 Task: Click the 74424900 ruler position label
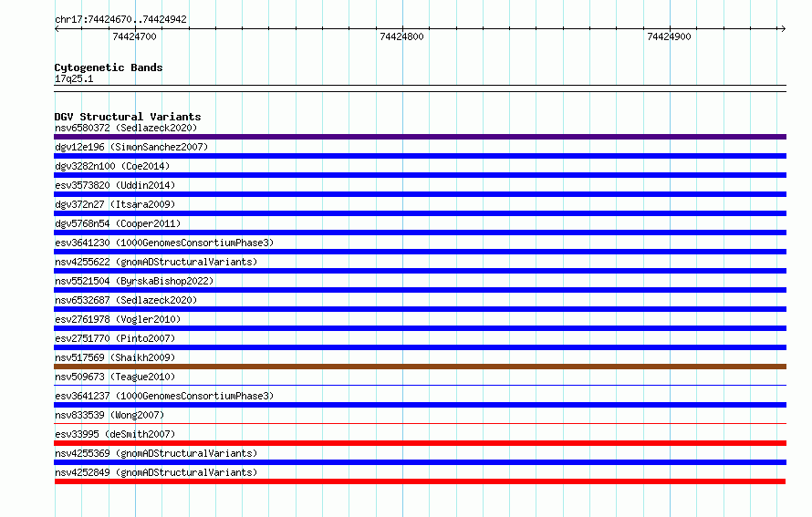[x=669, y=36]
